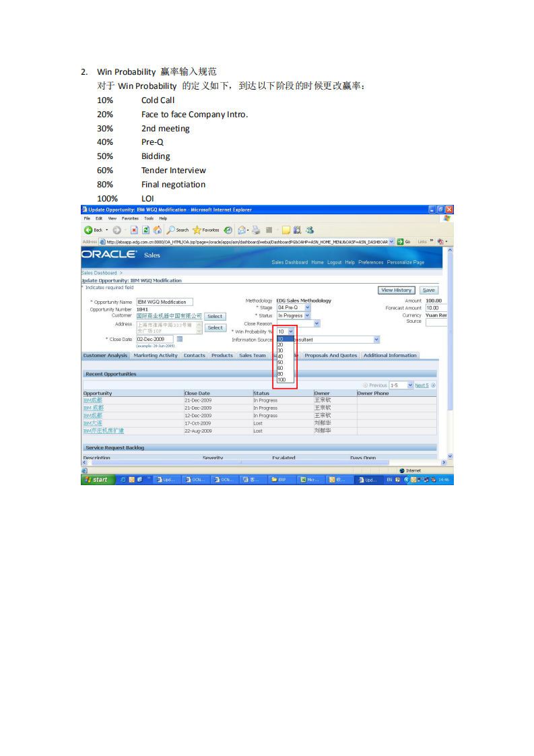Switch to the Sales Team tab

pos(253,355)
